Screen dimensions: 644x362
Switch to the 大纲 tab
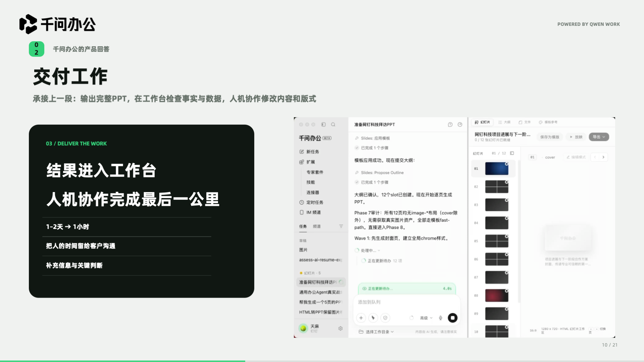click(504, 122)
